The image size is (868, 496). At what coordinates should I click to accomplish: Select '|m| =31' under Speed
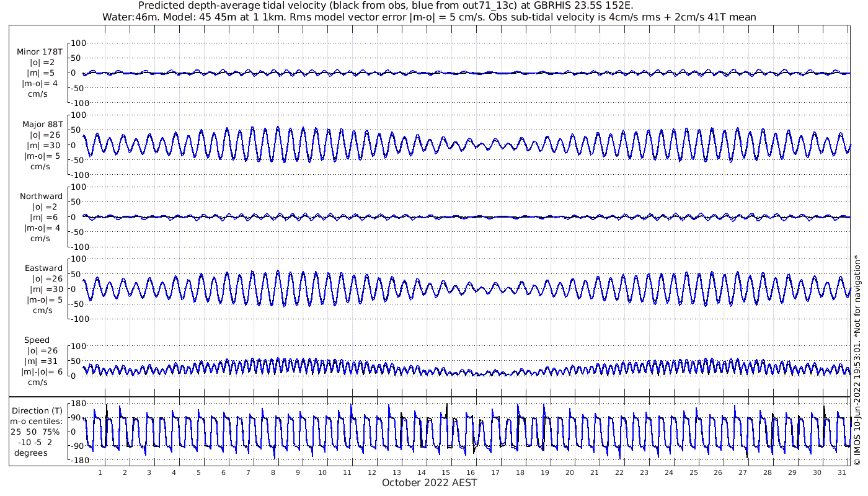(42, 361)
